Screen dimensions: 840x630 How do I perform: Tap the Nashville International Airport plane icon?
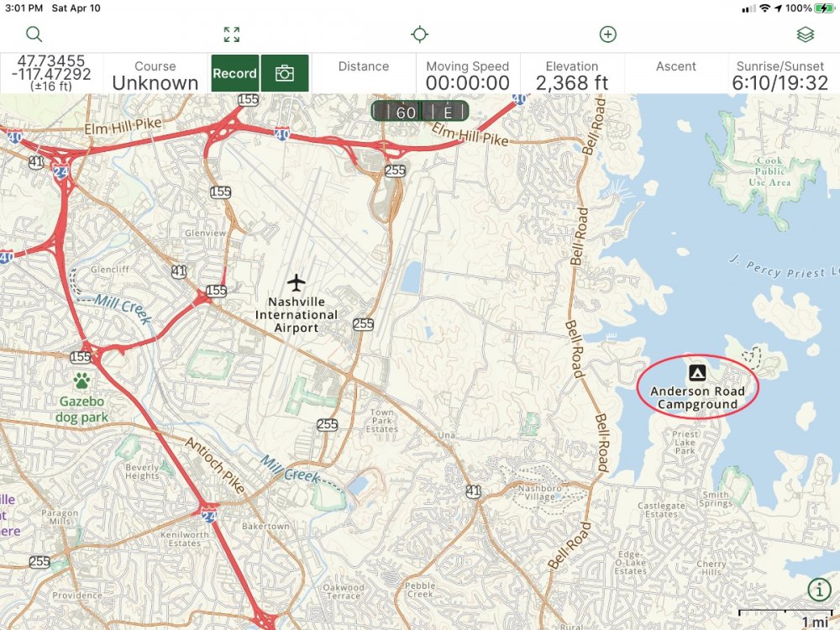coord(296,282)
